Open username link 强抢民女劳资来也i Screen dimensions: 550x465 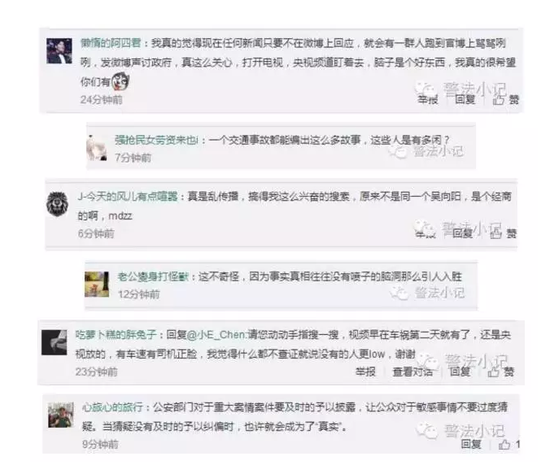tap(156, 140)
